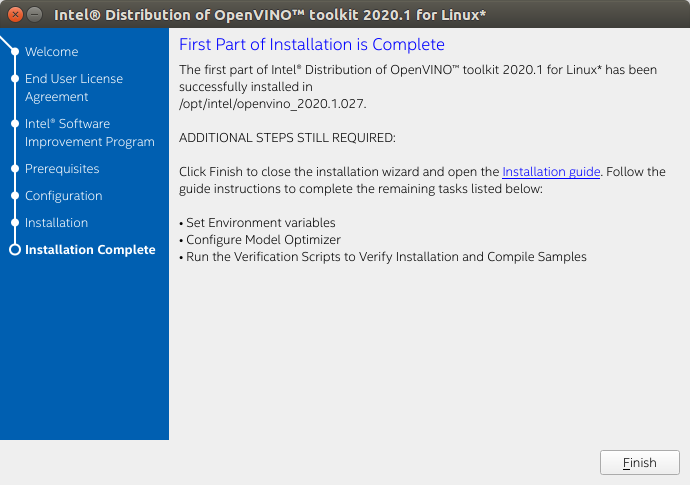Jump to the Prerequisites step label
690x485 pixels.
(x=62, y=169)
